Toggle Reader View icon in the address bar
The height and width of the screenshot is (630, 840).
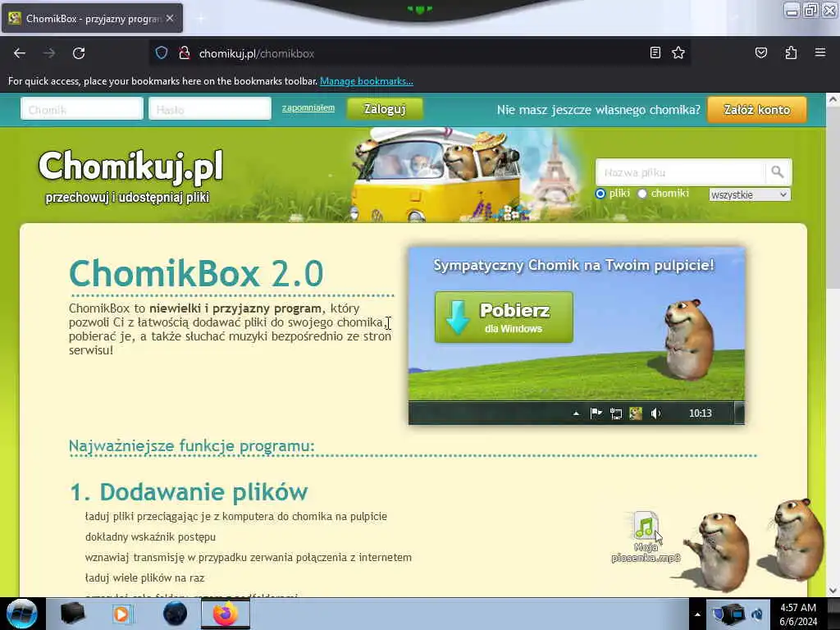pos(655,52)
